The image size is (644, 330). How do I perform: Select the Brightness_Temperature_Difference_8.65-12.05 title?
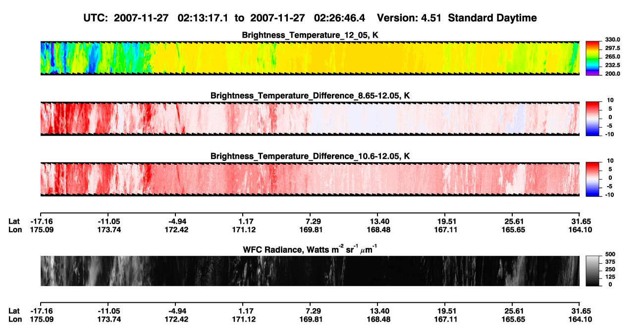(311, 95)
